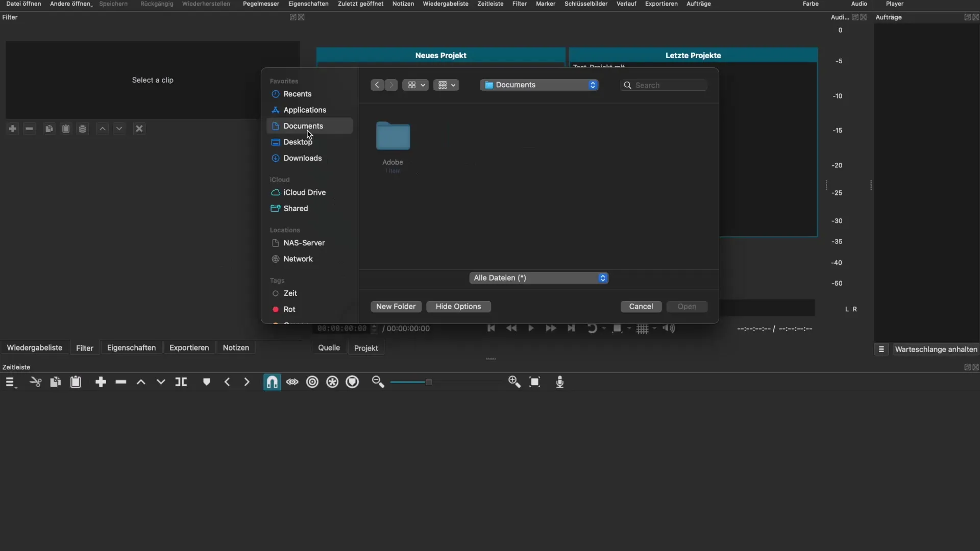Go forward in file dialog
Screen dimensions: 980x551
(391, 85)
